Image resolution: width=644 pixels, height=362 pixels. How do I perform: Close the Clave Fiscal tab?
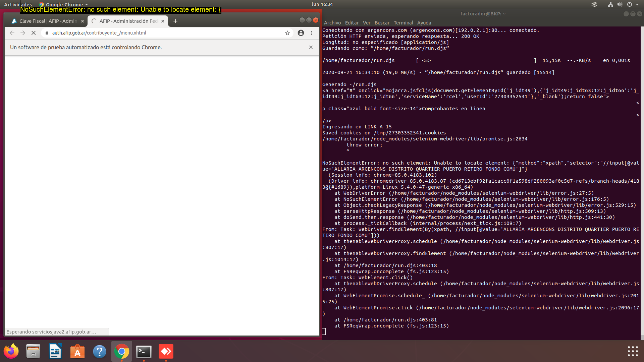[x=83, y=21]
